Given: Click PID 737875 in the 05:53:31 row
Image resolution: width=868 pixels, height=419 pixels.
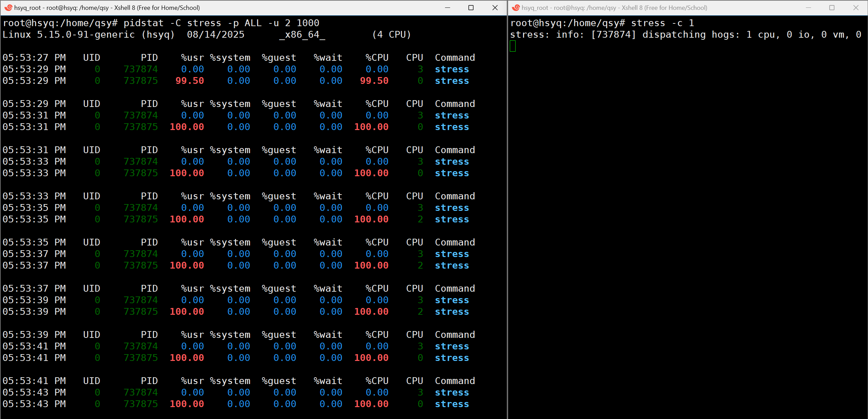Looking at the screenshot, I should coord(141,127).
